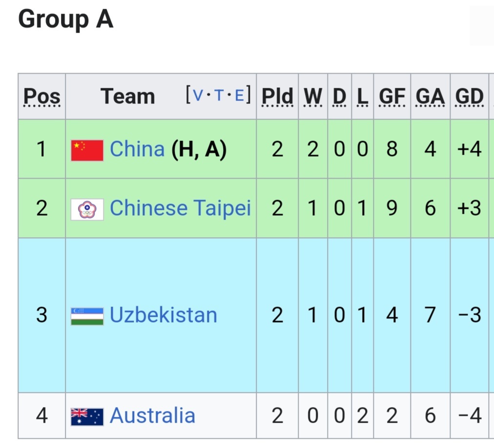This screenshot has width=494, height=448.
Task: Open the Chinese Taipei team link
Action: [180, 208]
